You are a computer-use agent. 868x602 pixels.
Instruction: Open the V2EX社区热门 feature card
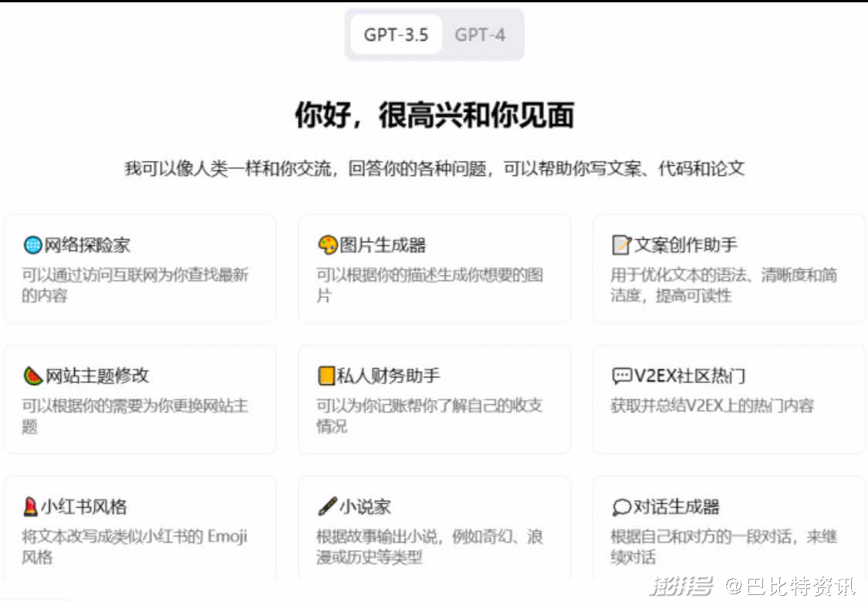[x=729, y=399]
